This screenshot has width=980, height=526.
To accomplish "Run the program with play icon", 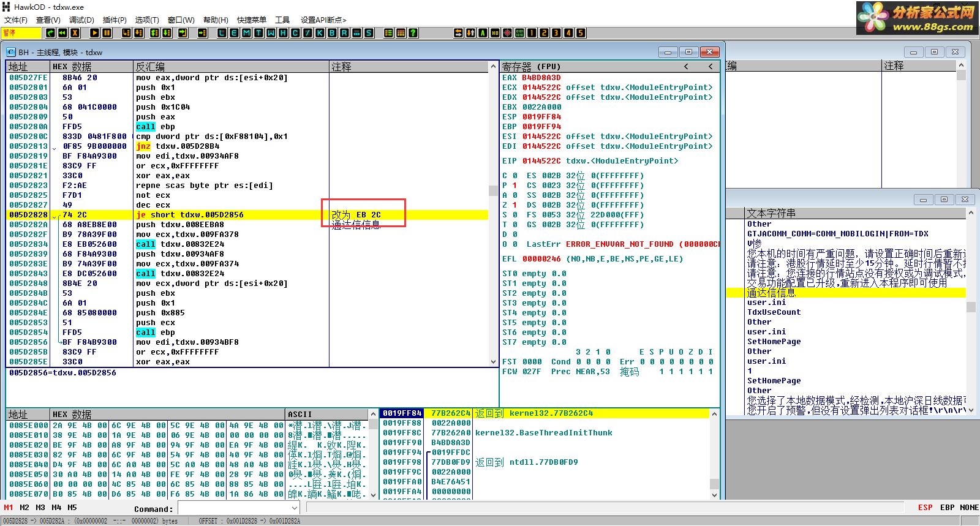I will pyautogui.click(x=95, y=33).
